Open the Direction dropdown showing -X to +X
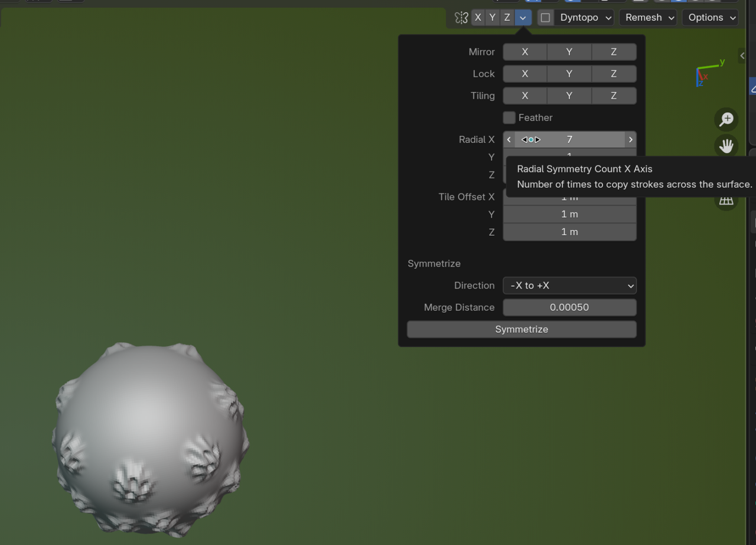 pyautogui.click(x=569, y=286)
